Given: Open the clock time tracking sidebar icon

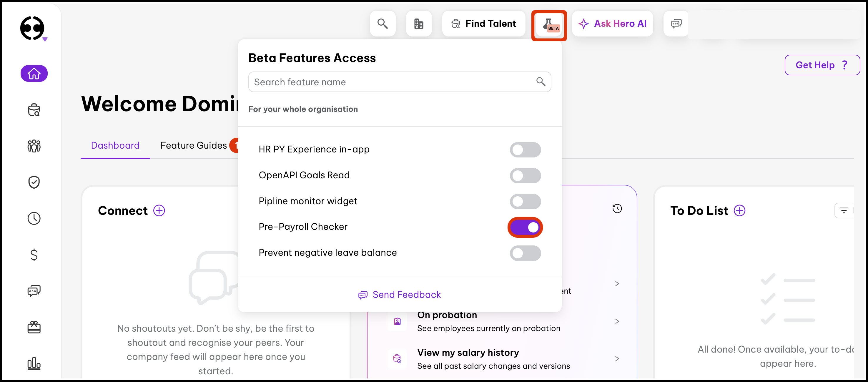Looking at the screenshot, I should coord(34,218).
